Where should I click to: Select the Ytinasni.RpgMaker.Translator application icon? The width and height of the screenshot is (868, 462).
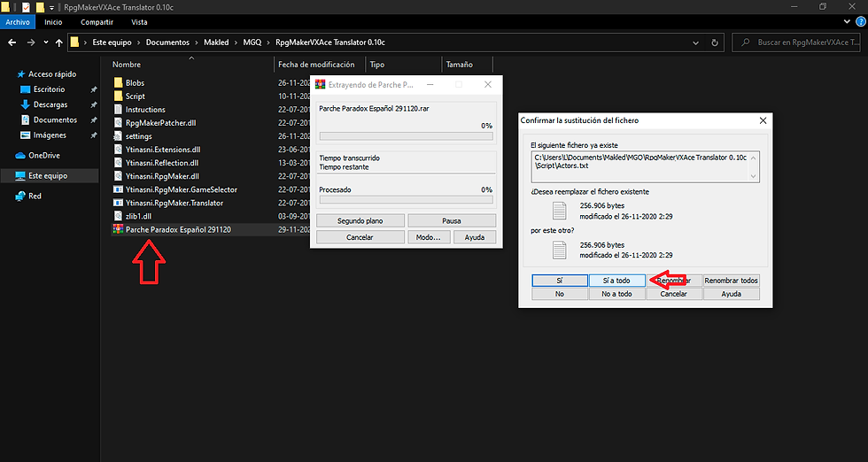click(x=118, y=203)
